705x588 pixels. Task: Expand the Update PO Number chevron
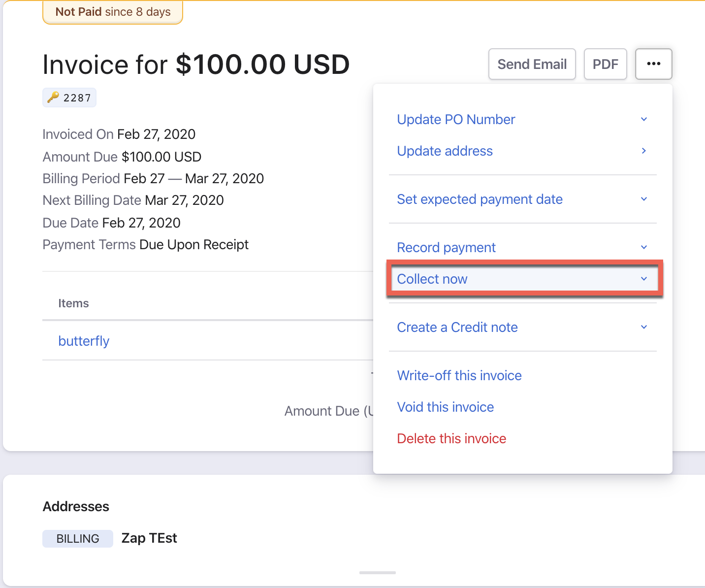pos(643,119)
